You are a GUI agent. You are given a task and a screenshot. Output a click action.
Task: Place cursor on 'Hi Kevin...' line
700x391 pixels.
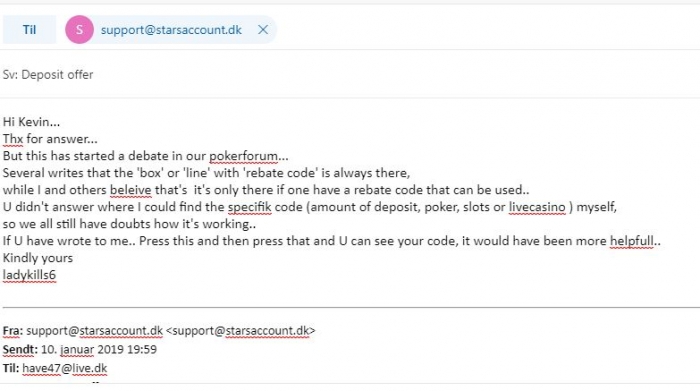click(x=31, y=122)
